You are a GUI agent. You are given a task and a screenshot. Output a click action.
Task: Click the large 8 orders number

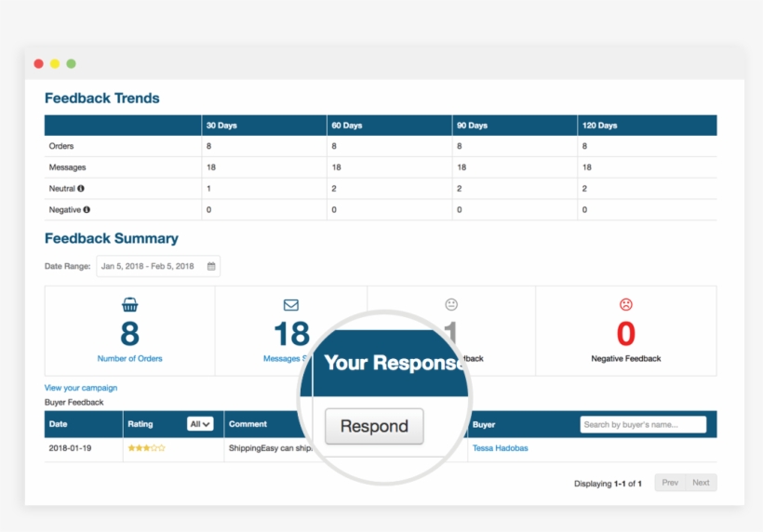(130, 334)
